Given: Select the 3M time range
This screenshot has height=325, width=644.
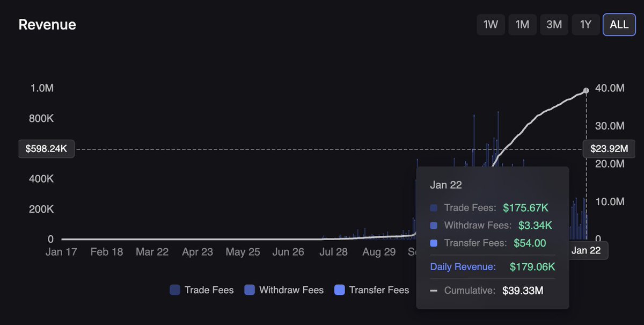Looking at the screenshot, I should [554, 25].
